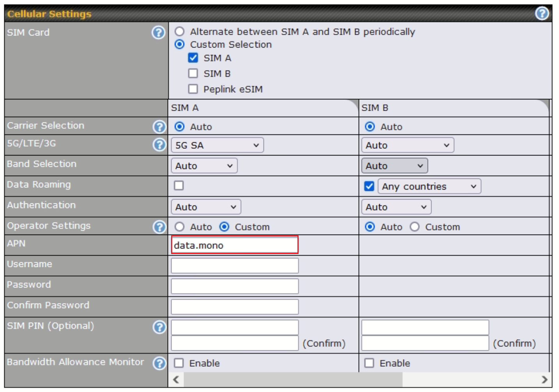Click the APN field containing data.mono
The height and width of the screenshot is (392, 559).
(x=235, y=245)
